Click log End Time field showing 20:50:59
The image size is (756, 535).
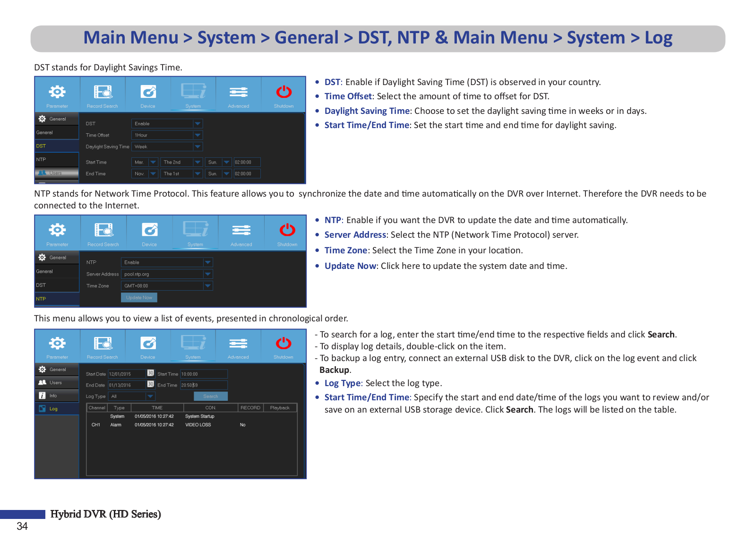(204, 385)
